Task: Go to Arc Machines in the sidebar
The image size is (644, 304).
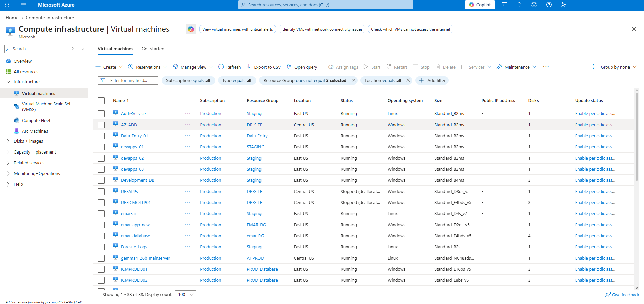Action: pyautogui.click(x=35, y=131)
